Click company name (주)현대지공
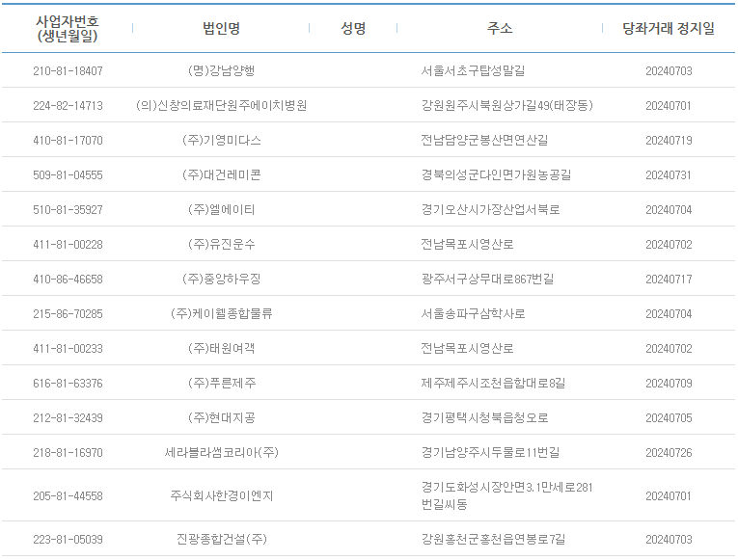The height and width of the screenshot is (560, 738). 221,418
